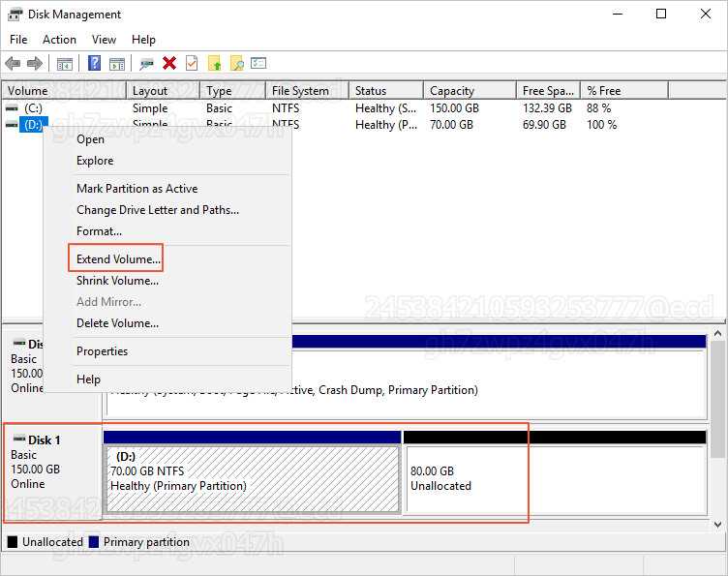Screen dimensions: 728x576
Task: Click the Healthy (S... status of C:
Action: click(386, 108)
